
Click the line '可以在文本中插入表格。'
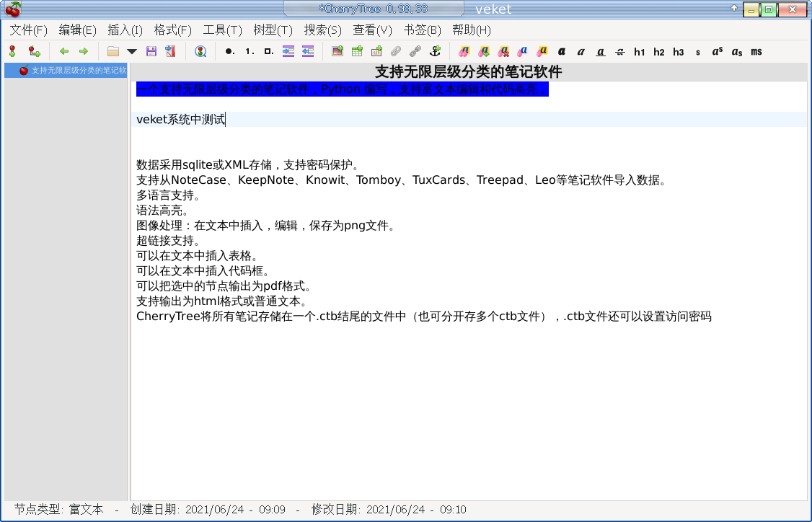click(198, 256)
